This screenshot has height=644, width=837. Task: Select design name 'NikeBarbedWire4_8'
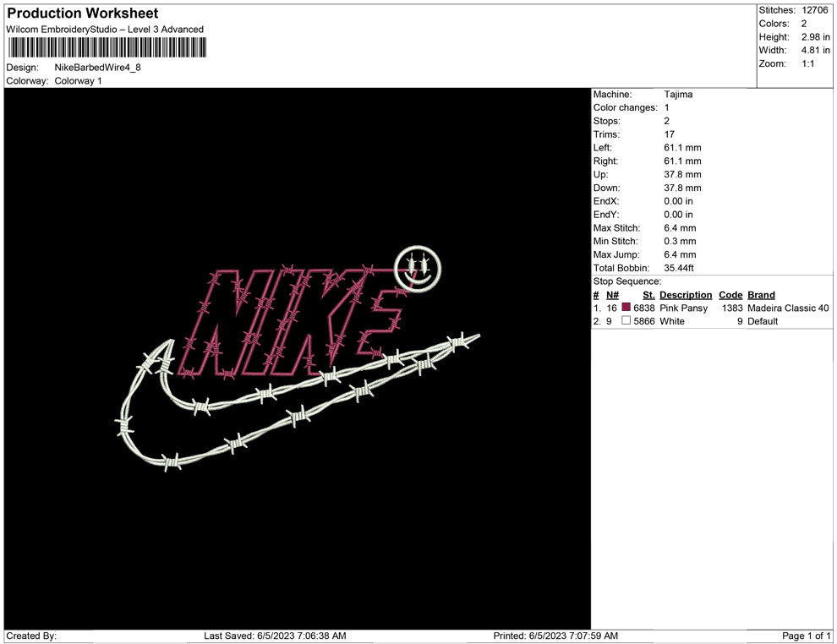pos(98,68)
